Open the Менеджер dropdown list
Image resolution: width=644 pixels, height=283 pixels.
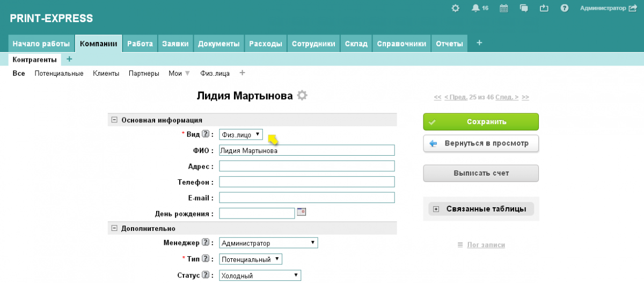click(x=268, y=243)
